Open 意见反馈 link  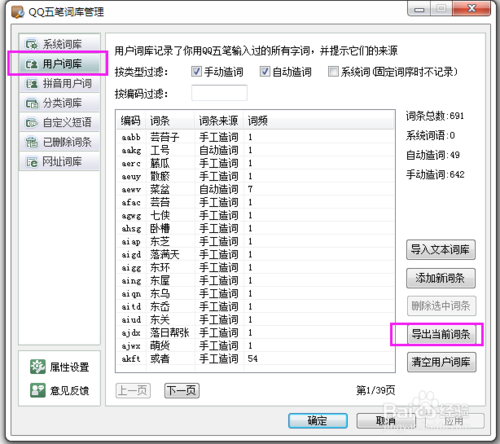(69, 390)
